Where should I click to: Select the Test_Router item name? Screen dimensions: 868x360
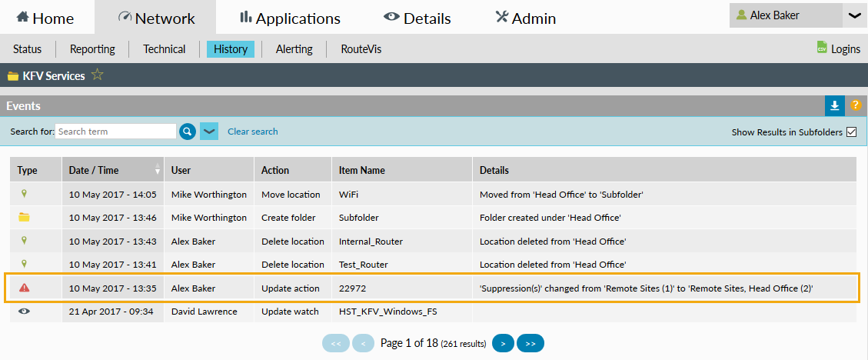pos(363,265)
